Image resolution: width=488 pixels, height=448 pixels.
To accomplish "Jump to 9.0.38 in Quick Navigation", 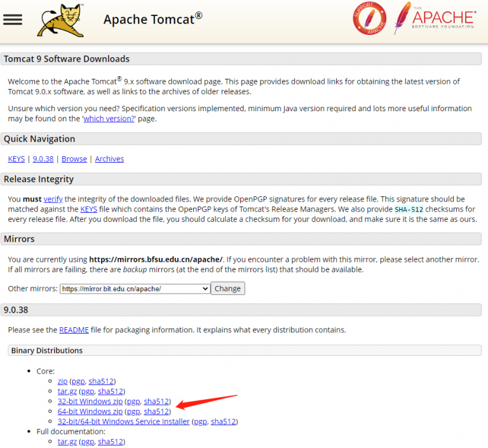I will [43, 159].
